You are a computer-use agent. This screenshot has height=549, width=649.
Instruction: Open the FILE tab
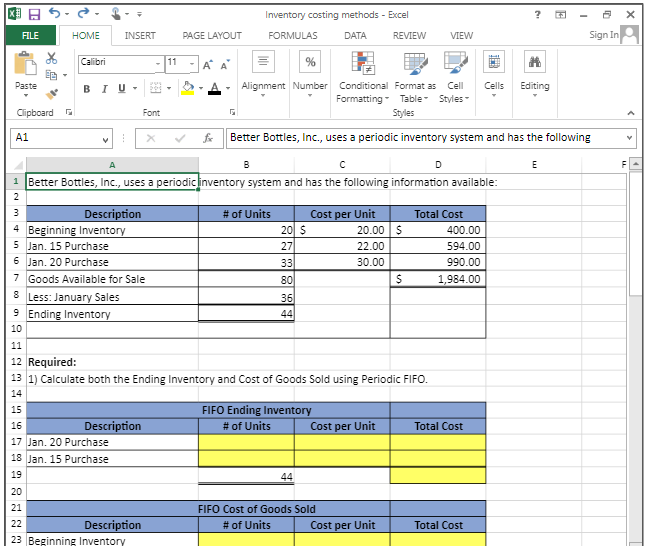point(31,36)
